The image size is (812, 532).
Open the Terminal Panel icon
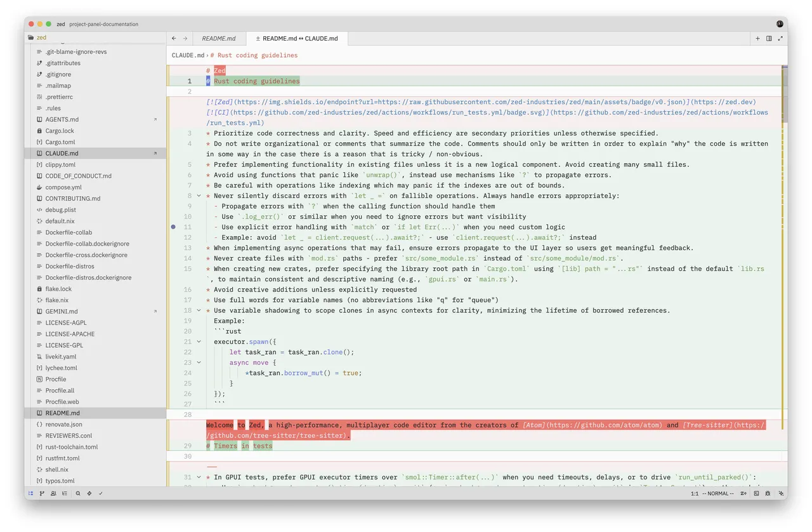pos(756,493)
